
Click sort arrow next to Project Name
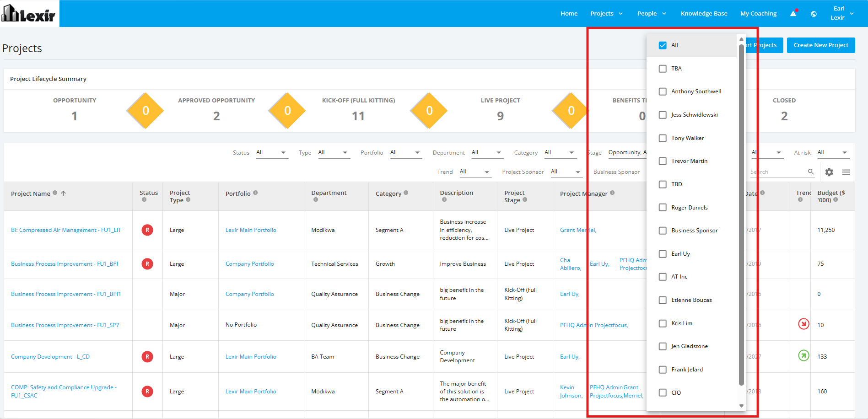tap(64, 193)
